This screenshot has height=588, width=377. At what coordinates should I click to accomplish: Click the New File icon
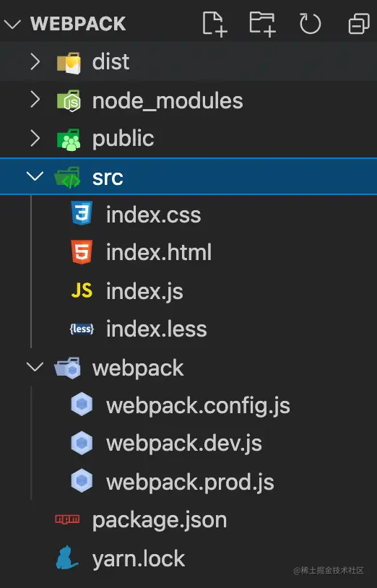click(214, 25)
